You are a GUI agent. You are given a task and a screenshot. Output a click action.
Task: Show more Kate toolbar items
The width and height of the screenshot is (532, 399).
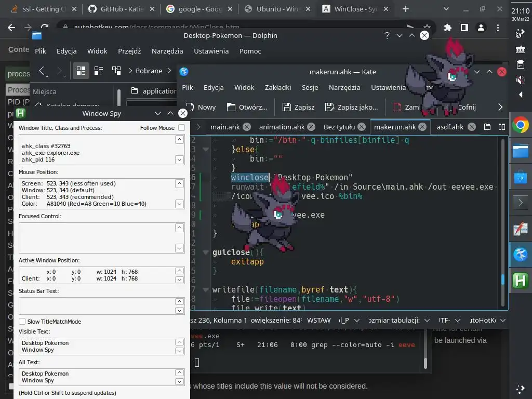(x=500, y=107)
